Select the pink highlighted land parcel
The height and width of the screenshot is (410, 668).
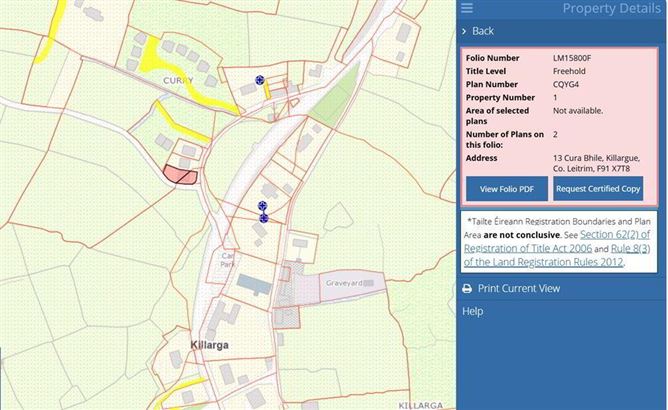180,174
